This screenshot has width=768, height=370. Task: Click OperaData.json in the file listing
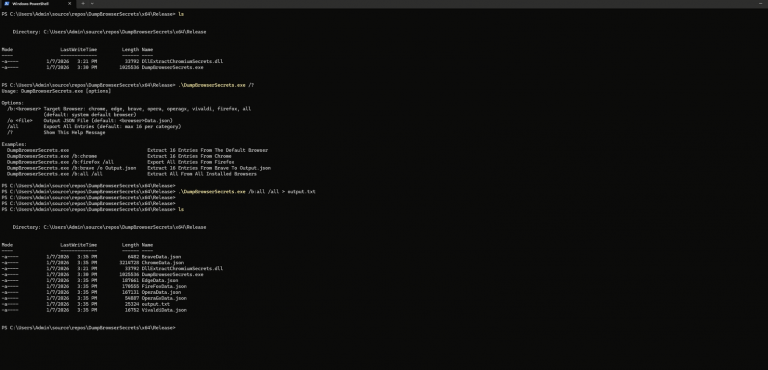(x=161, y=292)
